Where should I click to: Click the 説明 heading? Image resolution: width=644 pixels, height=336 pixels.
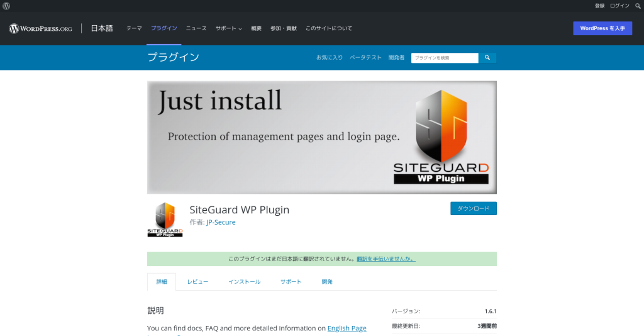[155, 311]
